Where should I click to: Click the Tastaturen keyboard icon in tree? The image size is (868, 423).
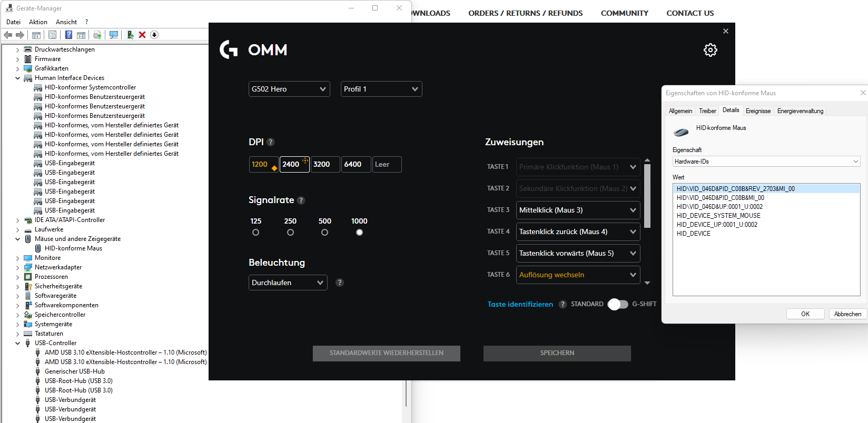click(x=28, y=334)
